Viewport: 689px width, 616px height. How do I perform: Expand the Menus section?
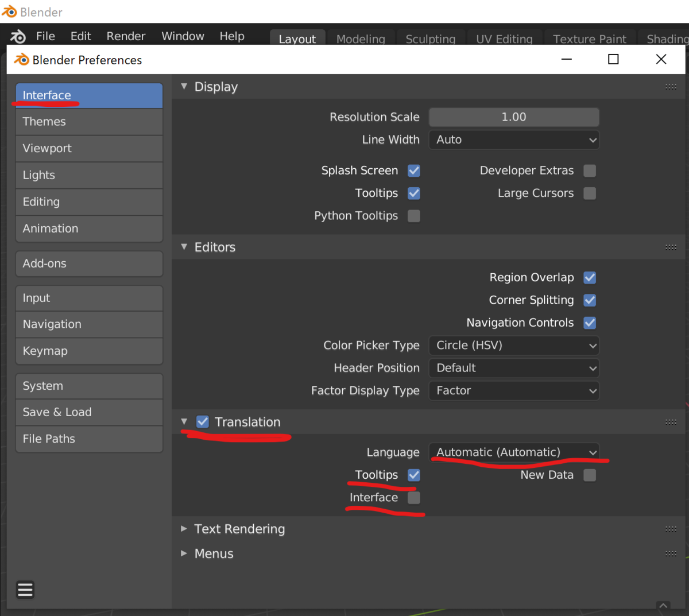point(184,553)
